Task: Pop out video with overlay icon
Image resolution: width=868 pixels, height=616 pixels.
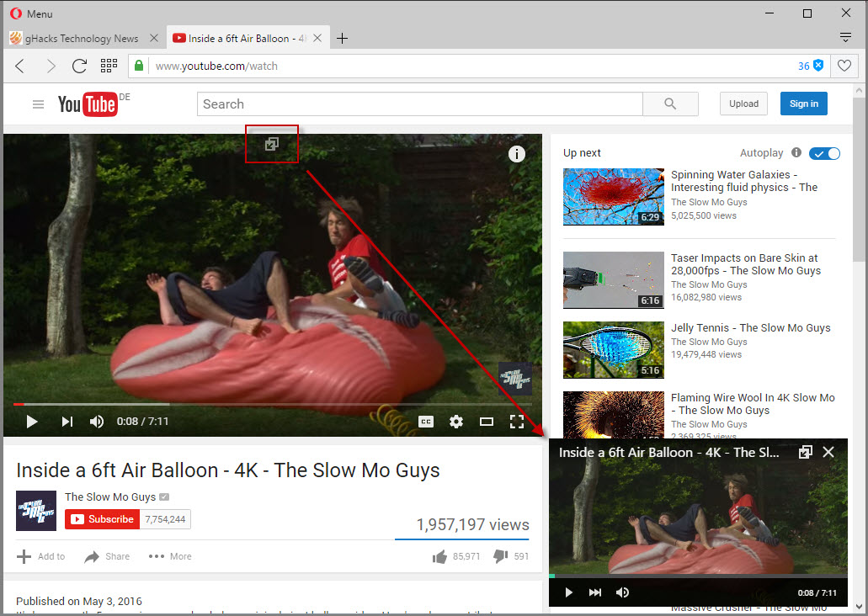Action: click(272, 145)
